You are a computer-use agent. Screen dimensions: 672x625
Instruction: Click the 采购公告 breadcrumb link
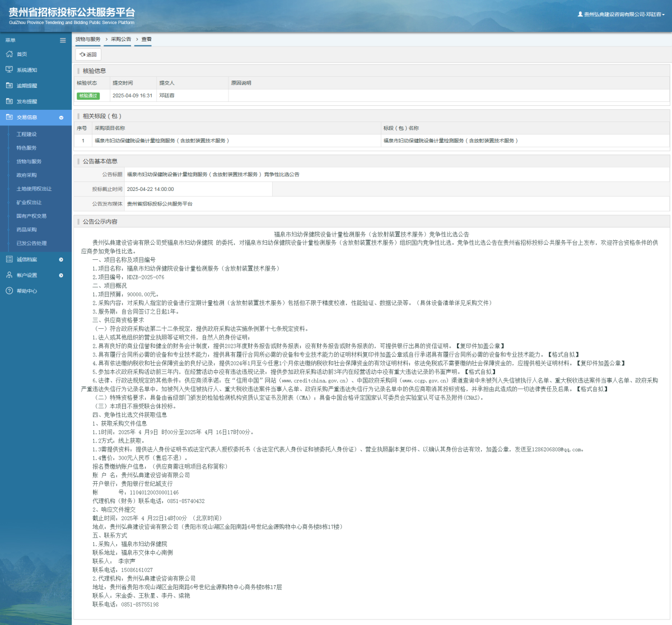tap(120, 39)
